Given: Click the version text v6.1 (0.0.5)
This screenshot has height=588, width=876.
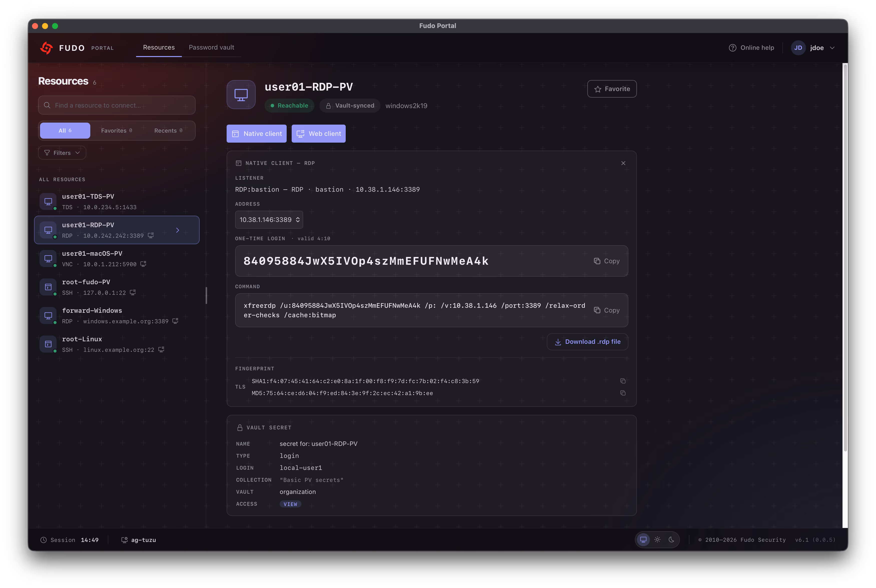Looking at the screenshot, I should click(815, 540).
